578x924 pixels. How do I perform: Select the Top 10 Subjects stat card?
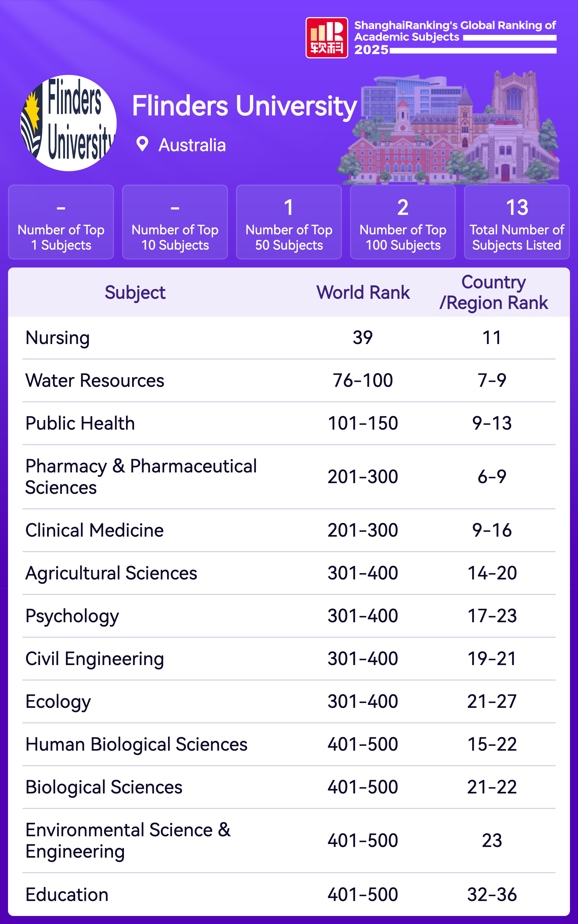(175, 222)
